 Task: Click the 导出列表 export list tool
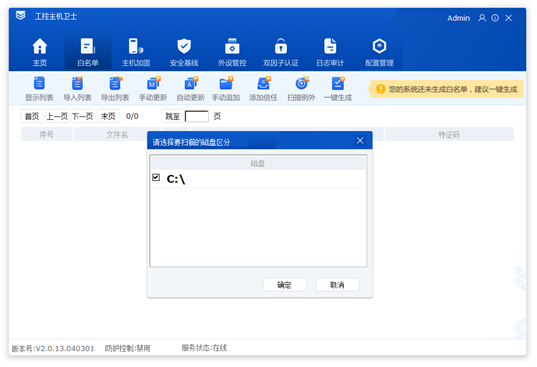[x=115, y=89]
